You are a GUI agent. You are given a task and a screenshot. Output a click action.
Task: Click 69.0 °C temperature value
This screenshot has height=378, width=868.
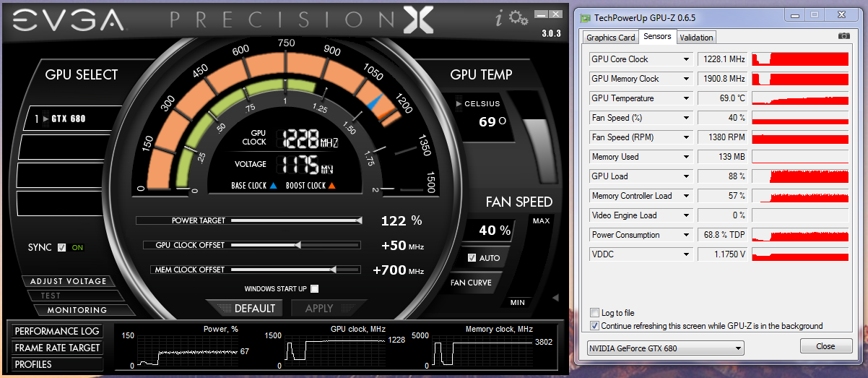(722, 98)
